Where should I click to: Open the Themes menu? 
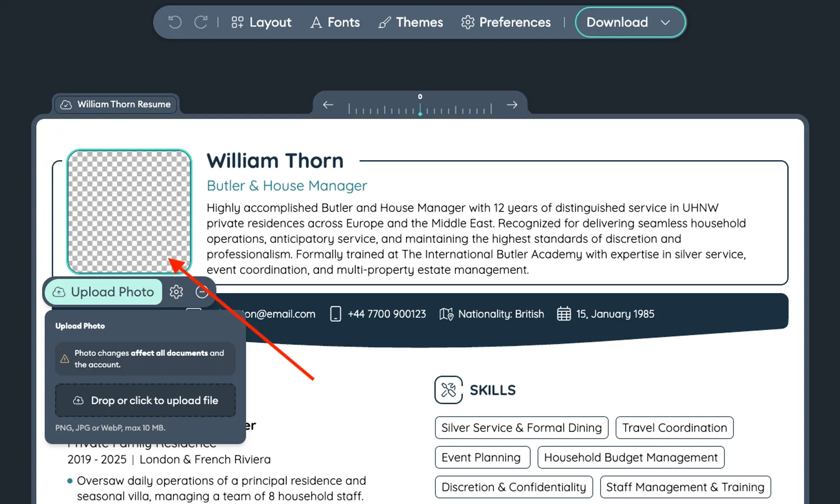410,22
